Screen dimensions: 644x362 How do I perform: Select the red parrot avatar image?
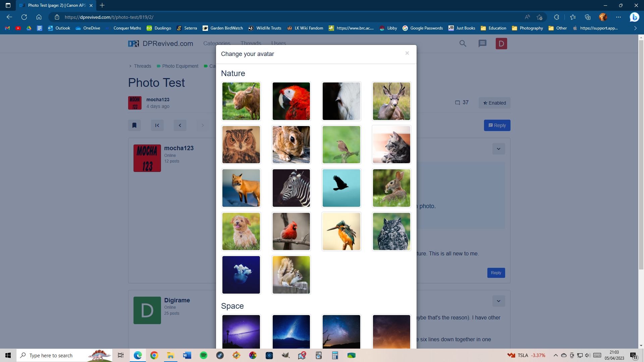pyautogui.click(x=291, y=101)
